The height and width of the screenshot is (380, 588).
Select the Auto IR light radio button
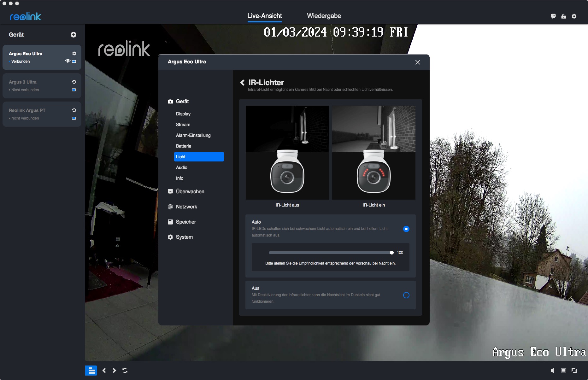[406, 229]
